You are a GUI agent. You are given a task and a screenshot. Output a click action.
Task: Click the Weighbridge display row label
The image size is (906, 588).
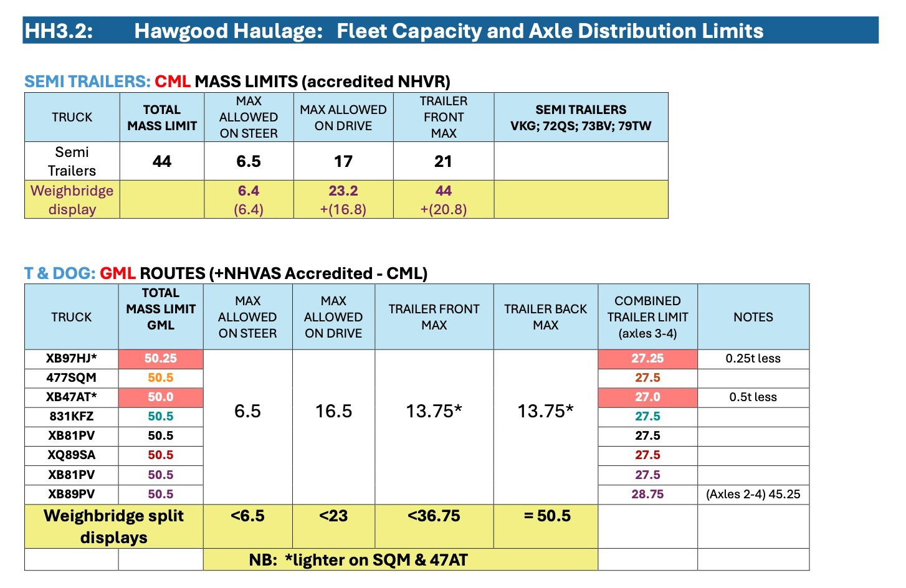(72, 199)
